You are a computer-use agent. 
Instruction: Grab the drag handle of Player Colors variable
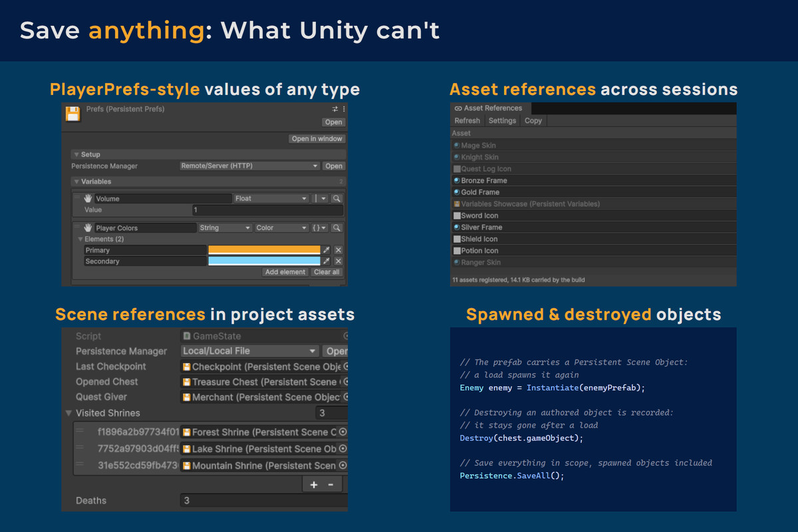77,227
